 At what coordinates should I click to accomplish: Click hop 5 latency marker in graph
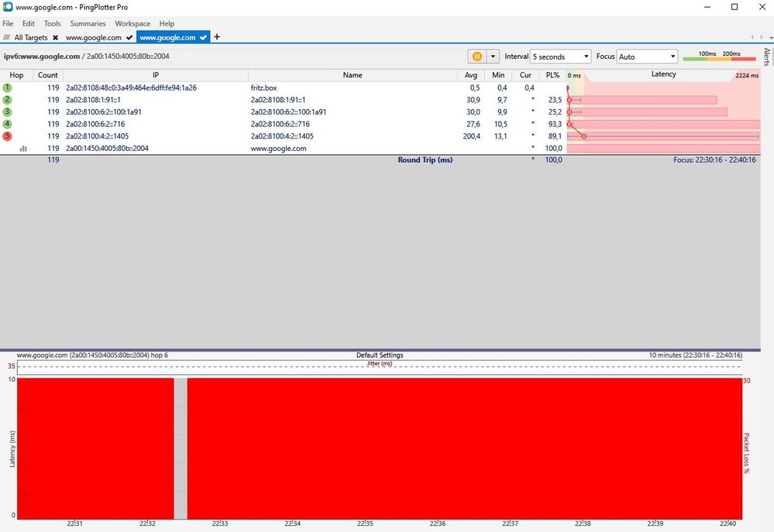click(584, 136)
